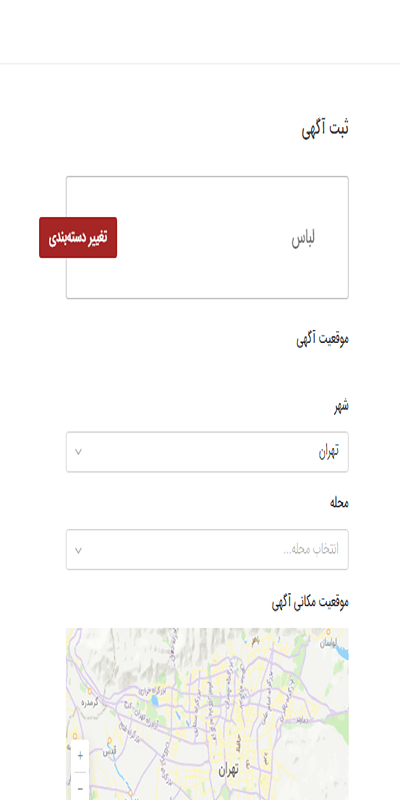Click the موقعیت مکانی آگهی label

point(310,602)
